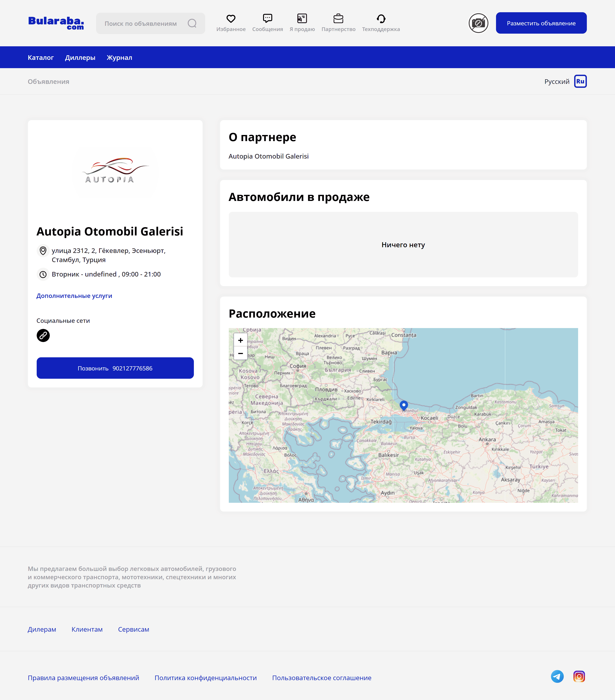Open Техподдержка headset icon
This screenshot has width=615, height=700.
[381, 19]
